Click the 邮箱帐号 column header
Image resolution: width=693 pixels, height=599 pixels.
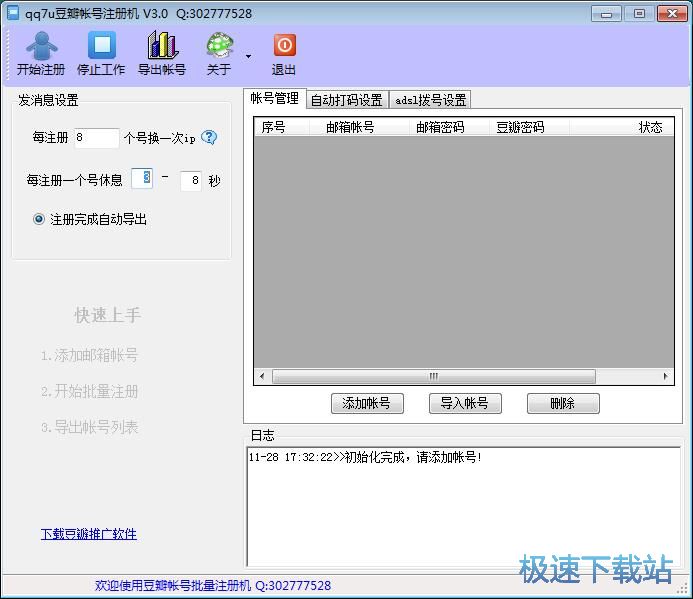pyautogui.click(x=350, y=127)
